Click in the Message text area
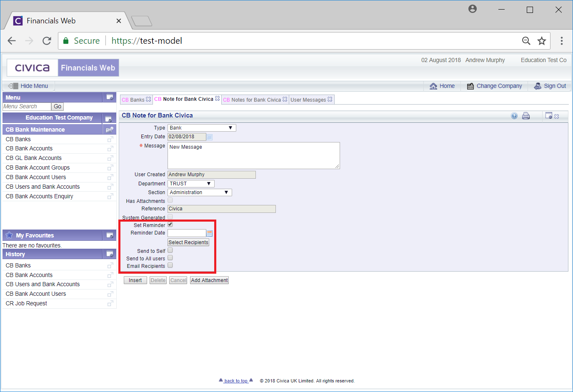The image size is (573, 392). click(x=254, y=155)
